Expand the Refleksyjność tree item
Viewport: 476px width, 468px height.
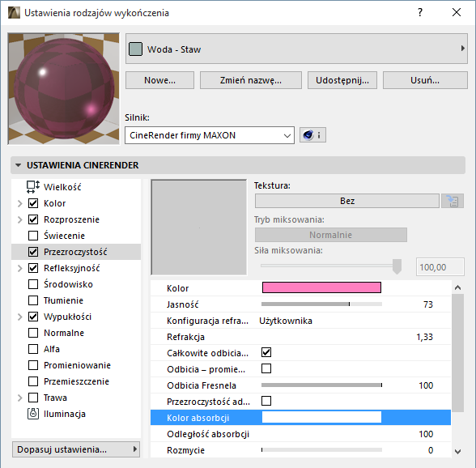tap(19, 268)
